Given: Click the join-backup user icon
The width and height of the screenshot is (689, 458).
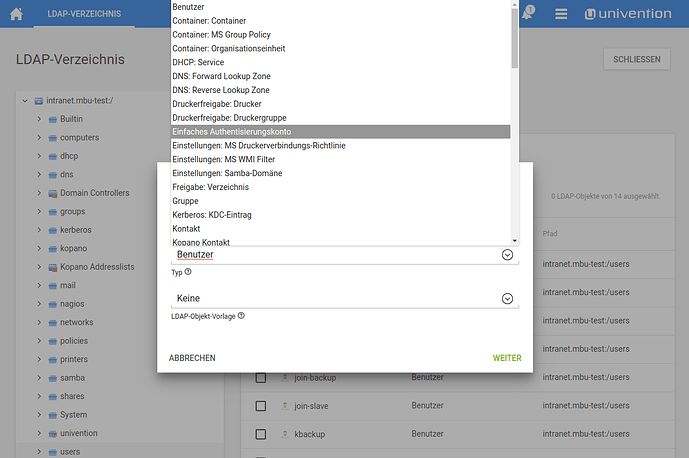Looking at the screenshot, I should click(x=285, y=378).
